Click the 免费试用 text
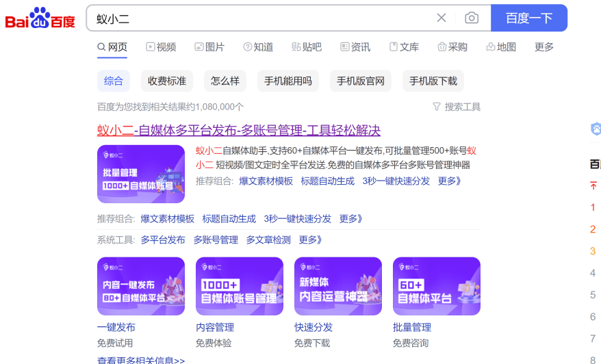Screen dimensions: 601x364 point(115,343)
